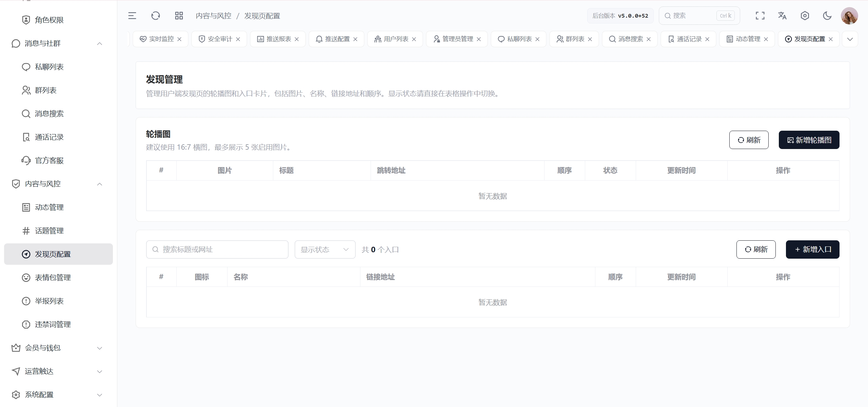This screenshot has width=868, height=407.
Task: Click 刷新 button beside 新增入口
Action: [756, 249]
